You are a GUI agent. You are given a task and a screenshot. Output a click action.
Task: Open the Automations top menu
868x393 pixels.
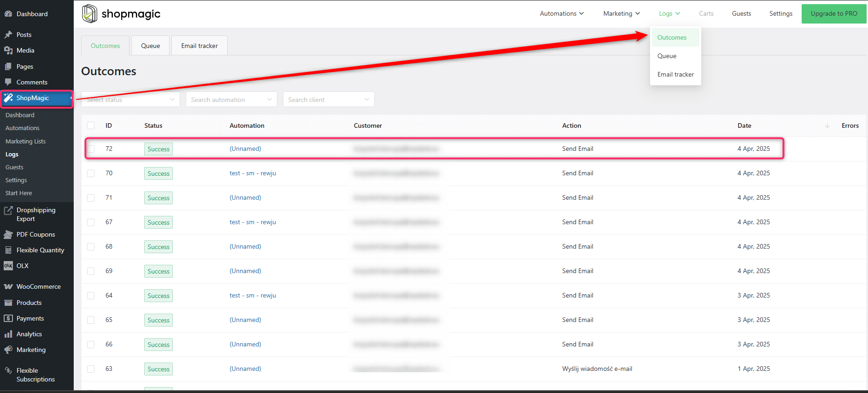[x=561, y=13]
